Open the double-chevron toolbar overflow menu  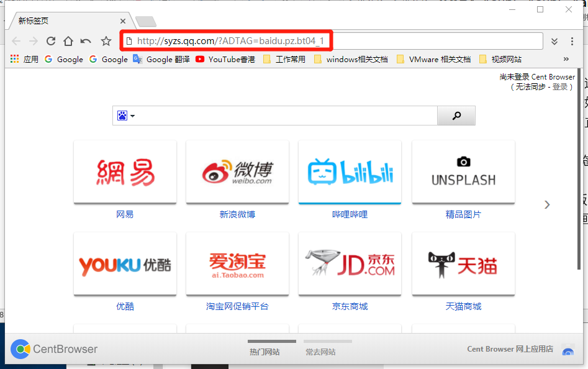click(x=554, y=41)
